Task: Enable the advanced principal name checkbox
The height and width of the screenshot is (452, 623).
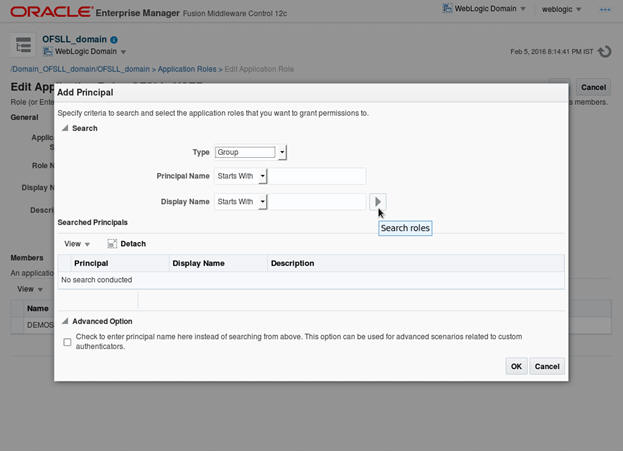Action: click(67, 342)
